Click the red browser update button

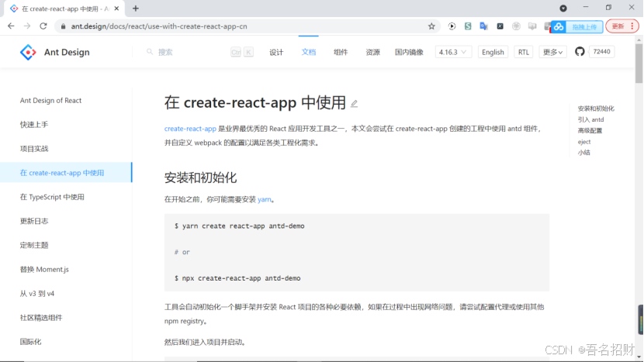(622, 26)
